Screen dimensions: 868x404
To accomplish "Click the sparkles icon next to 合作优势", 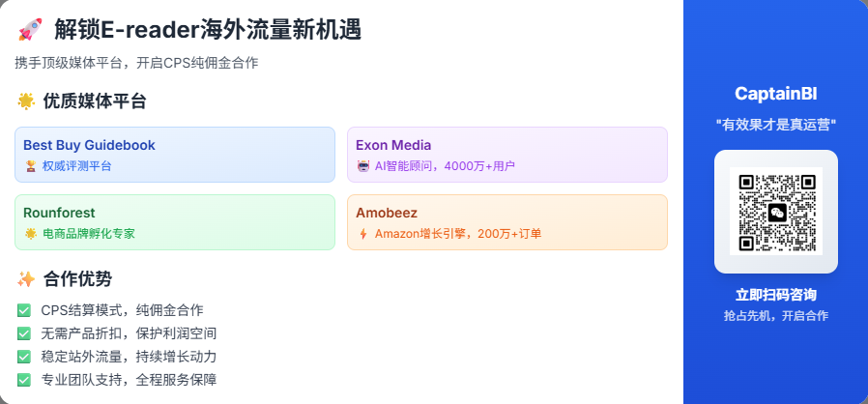I will tap(26, 279).
